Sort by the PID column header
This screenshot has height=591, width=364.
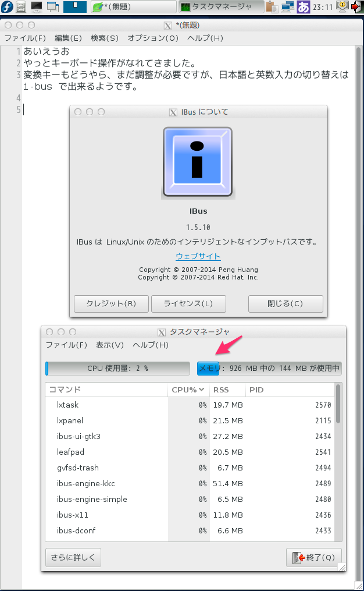click(x=290, y=390)
